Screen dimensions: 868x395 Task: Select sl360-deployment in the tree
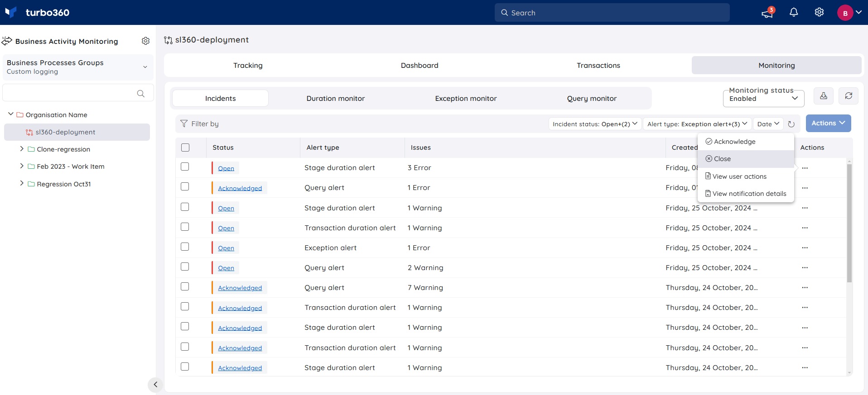pos(77,132)
